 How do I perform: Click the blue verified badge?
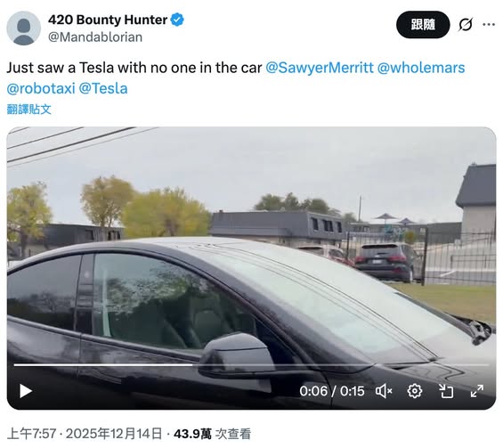177,20
